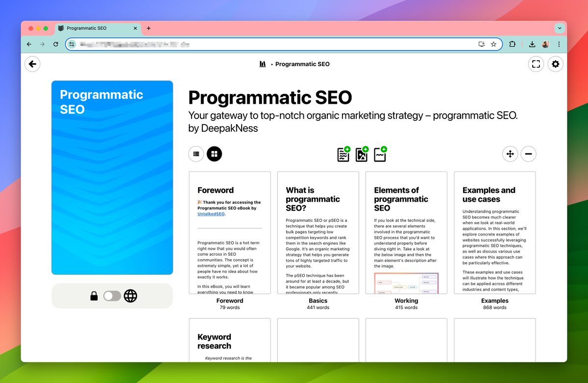Open the Keyword research chapter card
The width and height of the screenshot is (588, 383).
pyautogui.click(x=230, y=340)
